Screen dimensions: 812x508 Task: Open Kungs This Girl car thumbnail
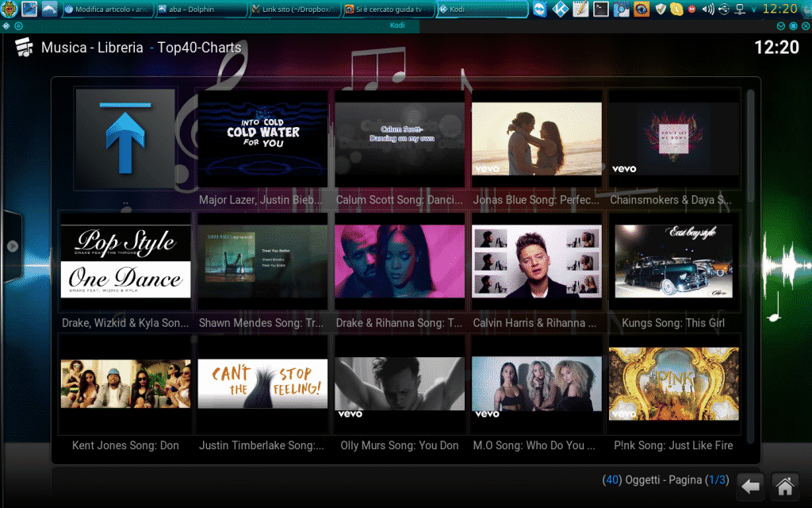pos(673,261)
